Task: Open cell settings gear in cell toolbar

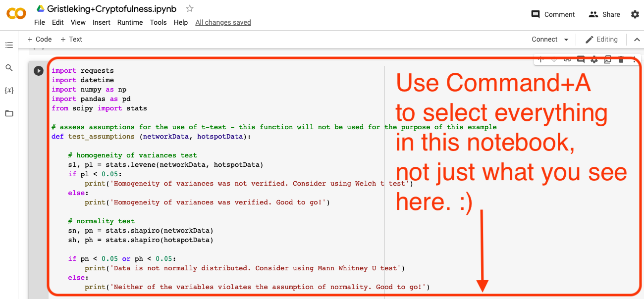Action: (594, 59)
